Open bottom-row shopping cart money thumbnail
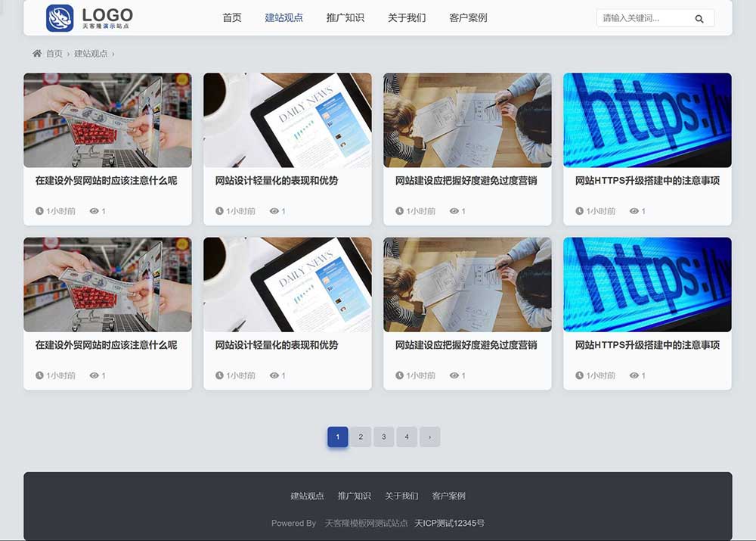This screenshot has height=541, width=756. point(107,284)
